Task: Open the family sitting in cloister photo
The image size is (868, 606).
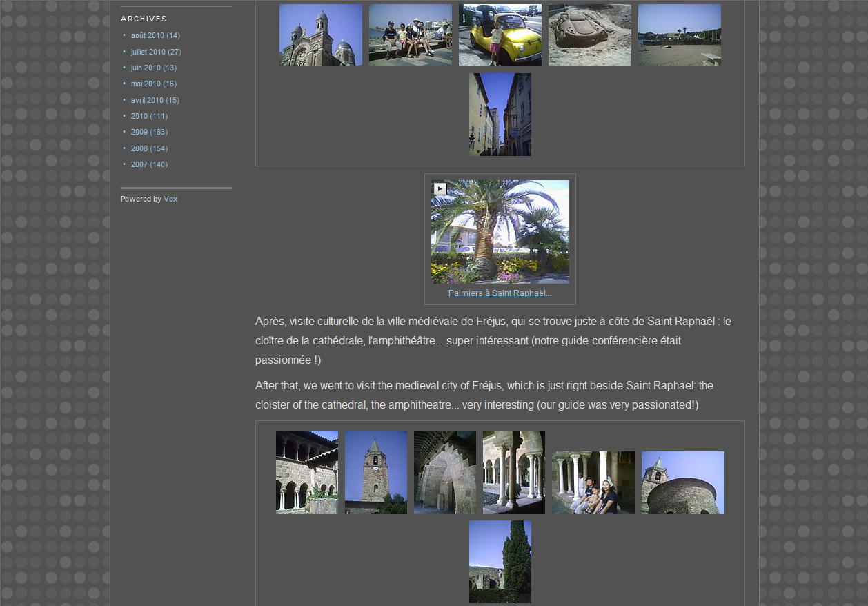Action: coord(593,482)
